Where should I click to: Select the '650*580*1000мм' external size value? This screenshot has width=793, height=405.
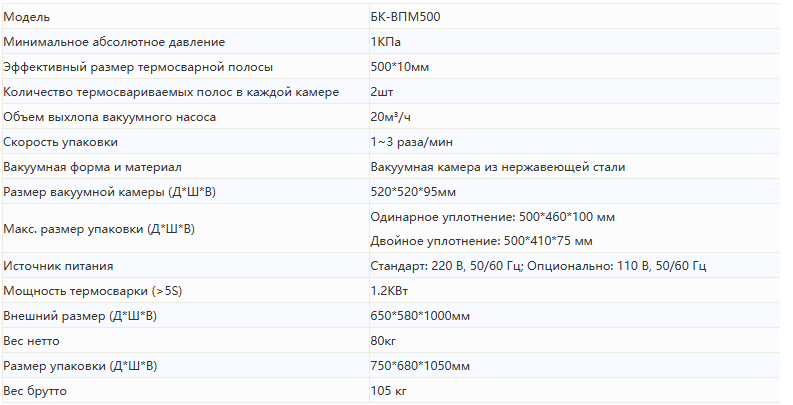[x=420, y=316]
